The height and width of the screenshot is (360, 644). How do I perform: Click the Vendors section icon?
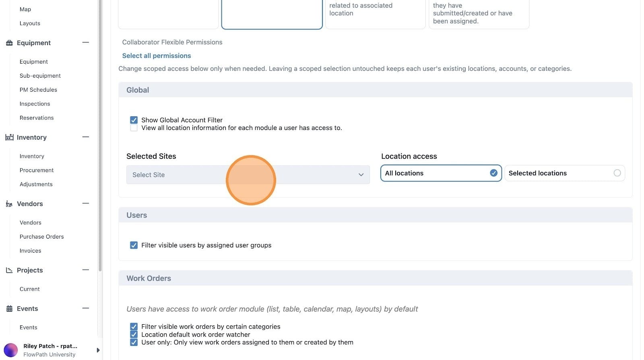pos(9,204)
